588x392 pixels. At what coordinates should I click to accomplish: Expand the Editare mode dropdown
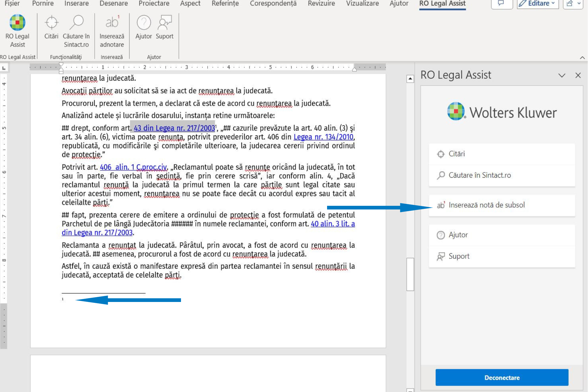coord(538,4)
